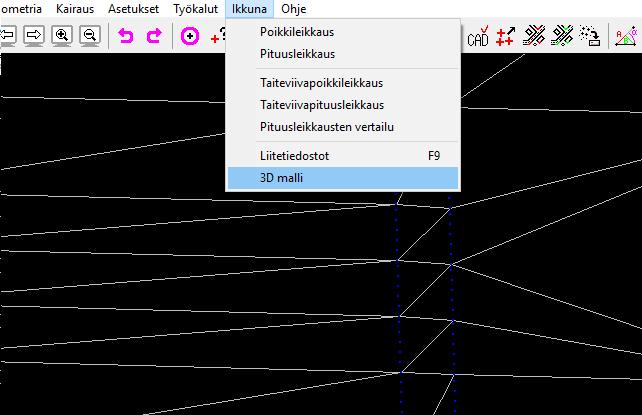Open the Ohje menu
The height and width of the screenshot is (415, 642).
tap(294, 9)
